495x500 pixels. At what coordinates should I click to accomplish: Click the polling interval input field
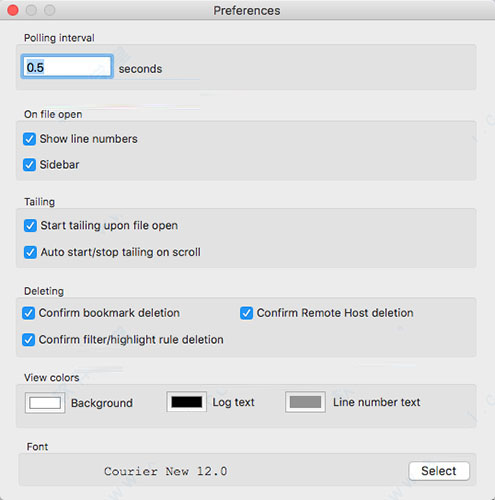click(x=67, y=67)
